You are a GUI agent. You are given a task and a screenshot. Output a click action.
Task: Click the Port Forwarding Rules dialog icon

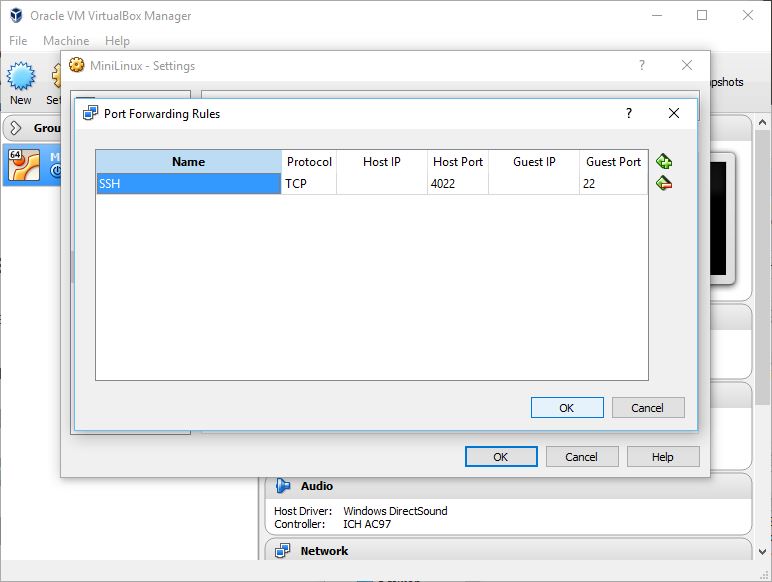(90, 113)
